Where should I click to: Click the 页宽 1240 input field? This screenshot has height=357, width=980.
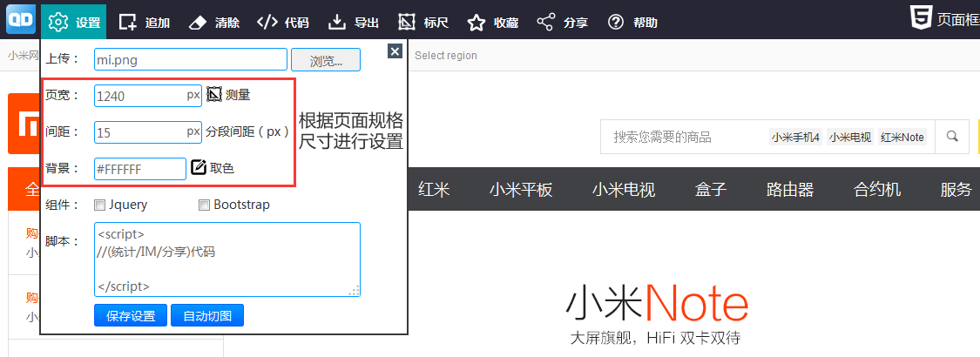click(148, 96)
